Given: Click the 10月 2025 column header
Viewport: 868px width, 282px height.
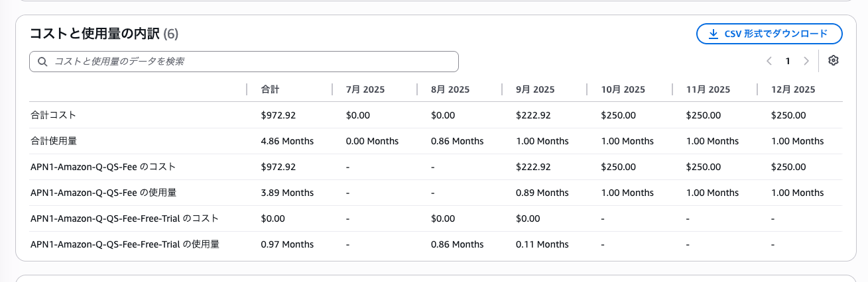Looking at the screenshot, I should (x=623, y=89).
